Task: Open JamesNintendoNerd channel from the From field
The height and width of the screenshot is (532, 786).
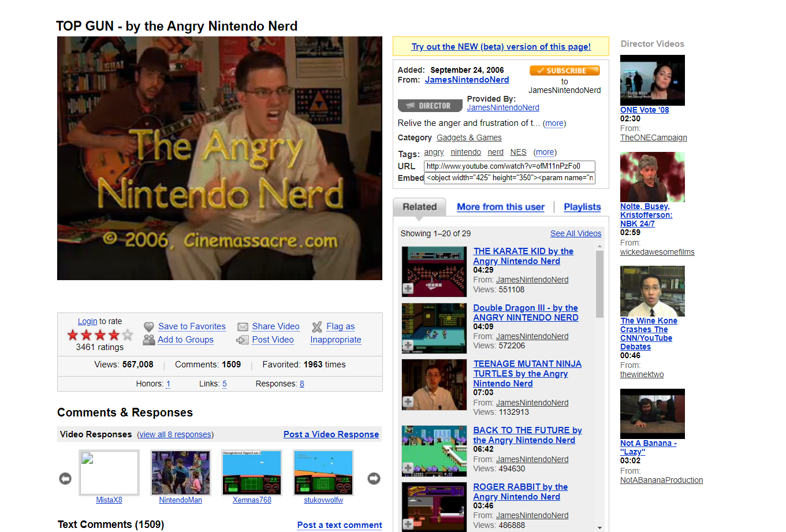Action: point(467,80)
